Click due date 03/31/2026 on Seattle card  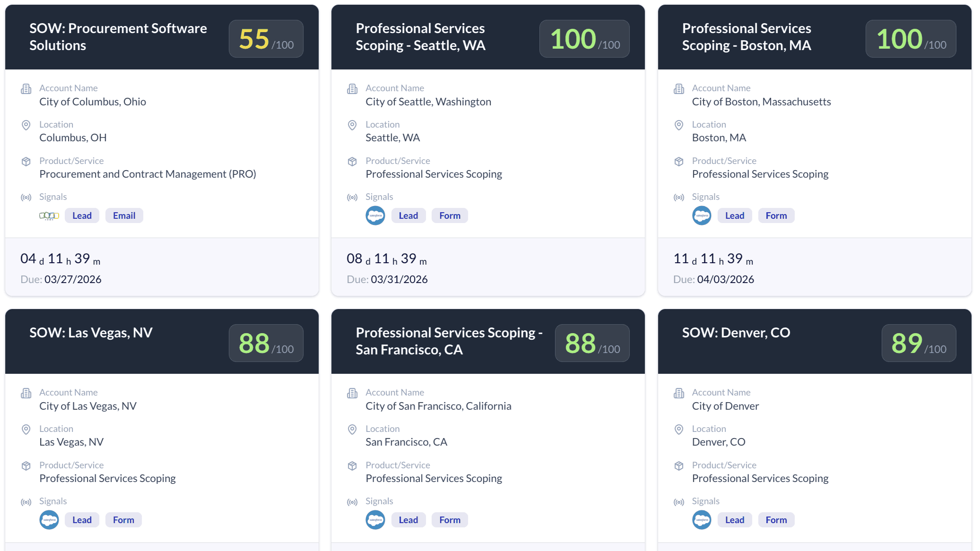[399, 279]
